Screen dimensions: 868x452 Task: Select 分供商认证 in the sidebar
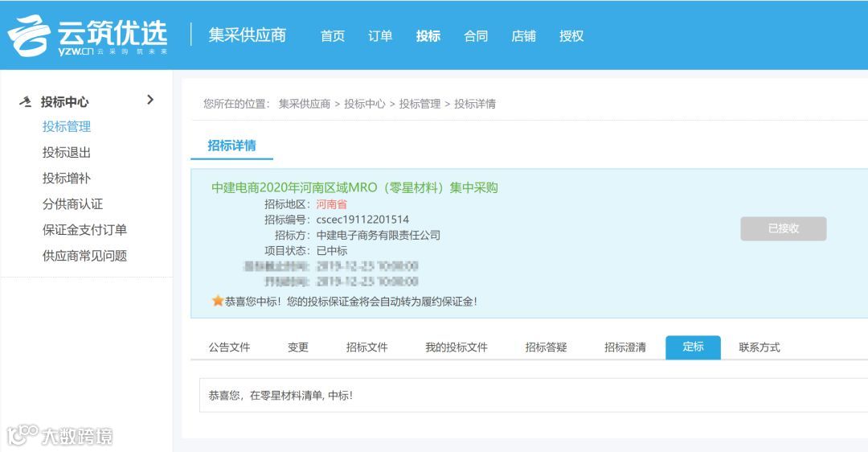point(72,203)
